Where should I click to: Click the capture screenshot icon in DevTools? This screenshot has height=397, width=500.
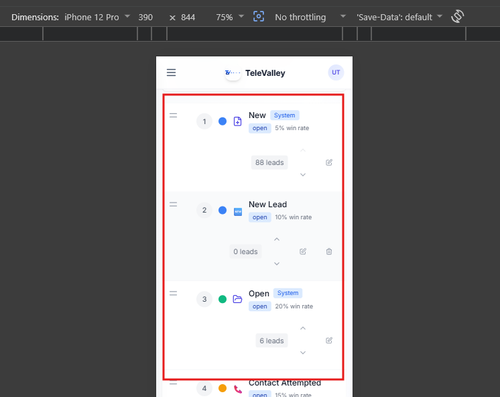259,16
